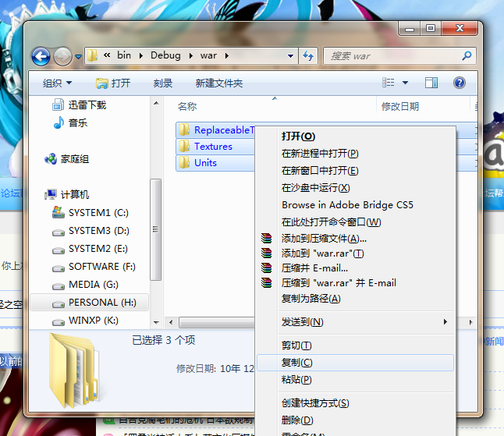Select 迅雷下载 in the navigation pane
Screen dimensions: 504x436
79,105
